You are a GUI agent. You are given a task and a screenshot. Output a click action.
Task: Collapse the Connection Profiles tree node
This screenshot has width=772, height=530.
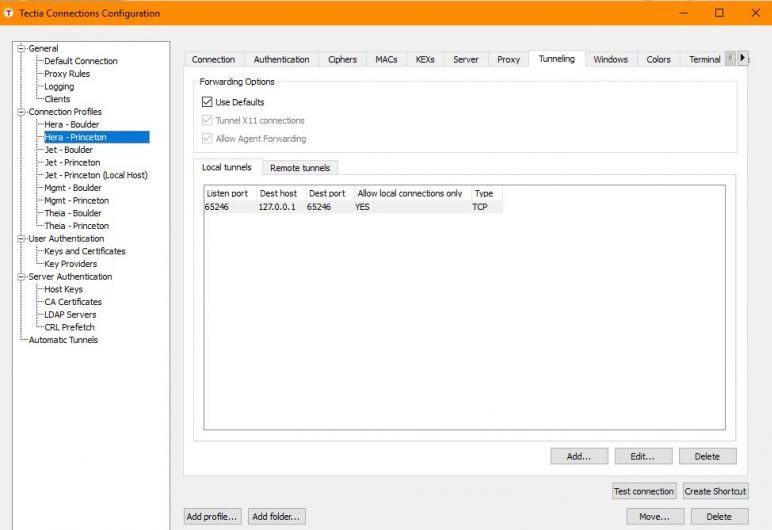[21, 112]
